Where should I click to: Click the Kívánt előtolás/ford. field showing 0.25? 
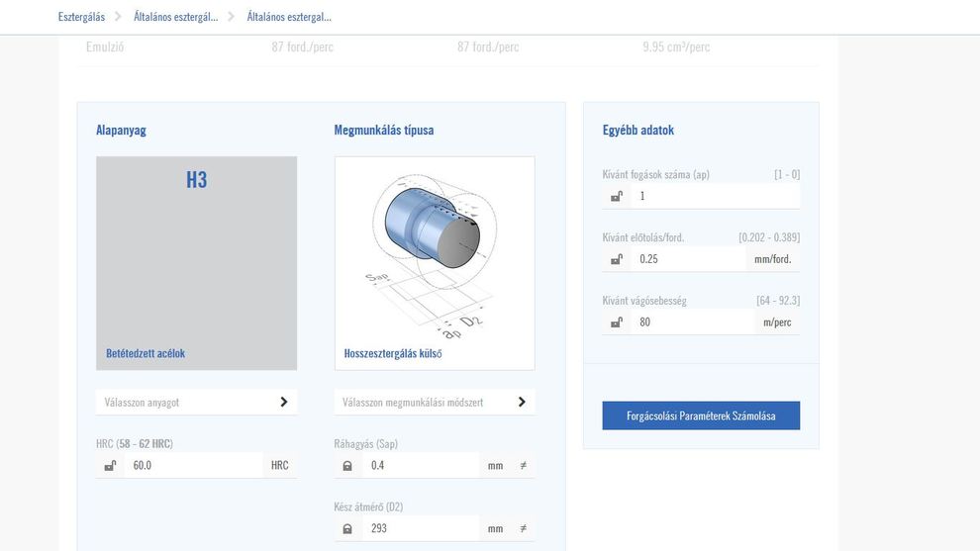(x=688, y=259)
